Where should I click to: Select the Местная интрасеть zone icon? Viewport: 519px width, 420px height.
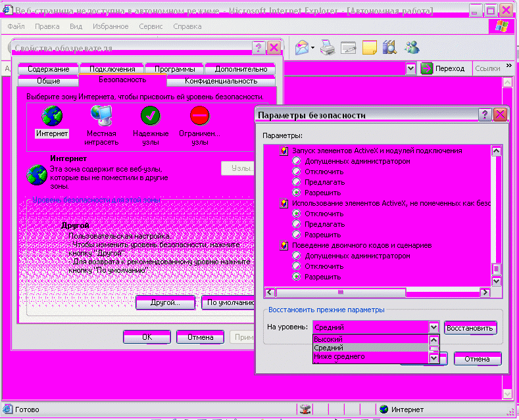click(x=101, y=116)
